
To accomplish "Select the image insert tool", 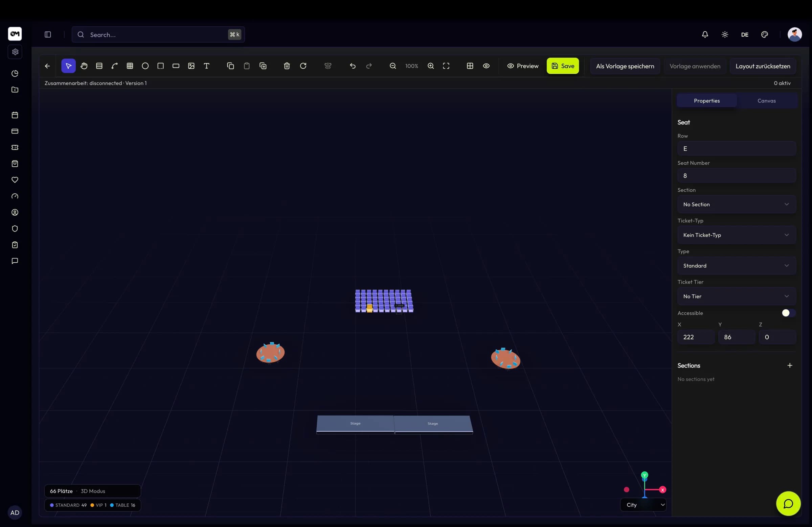I will [x=191, y=66].
